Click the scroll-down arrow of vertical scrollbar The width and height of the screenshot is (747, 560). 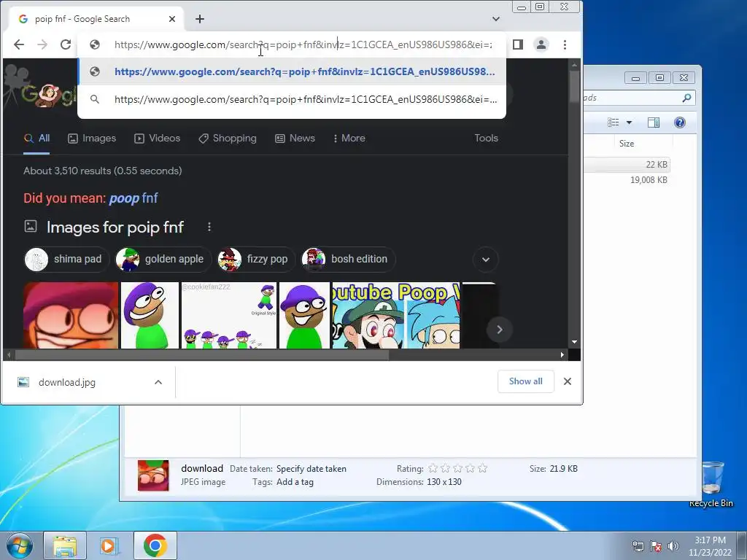click(x=574, y=342)
